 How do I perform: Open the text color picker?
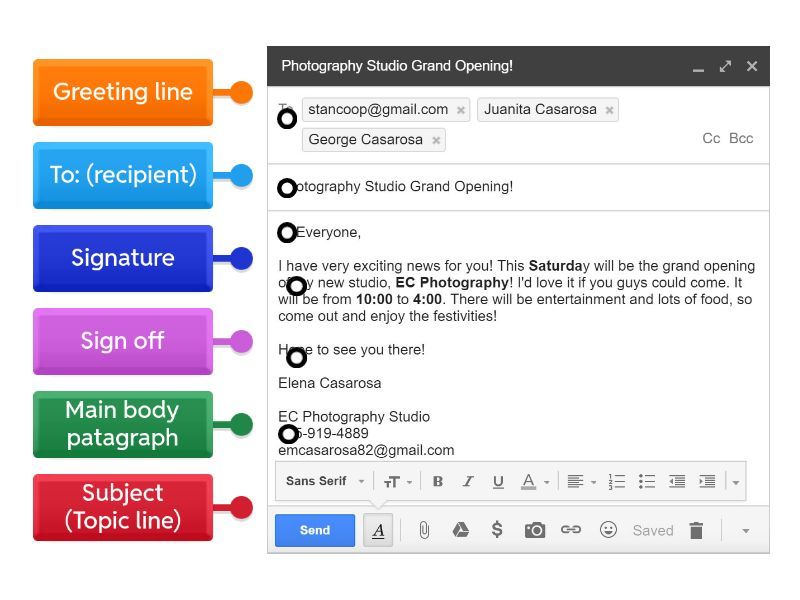(533, 481)
